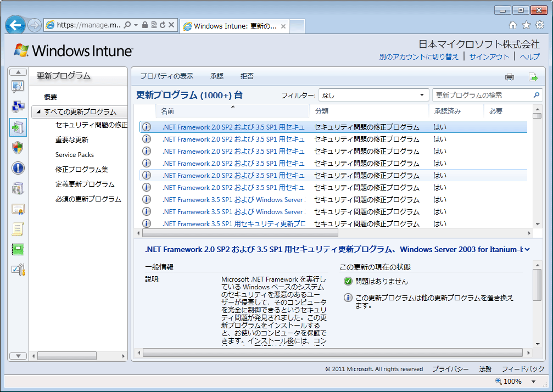Click the Windows Intune logo
553x392 pixels.
74,51
